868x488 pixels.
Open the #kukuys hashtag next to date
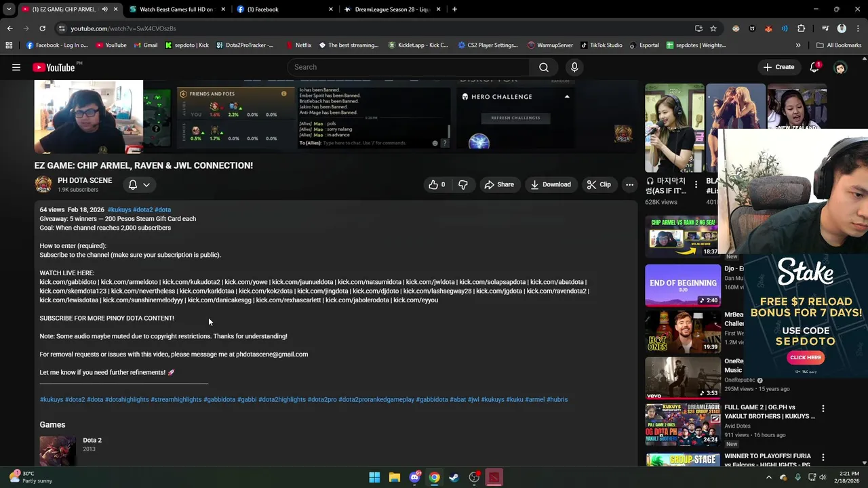(119, 209)
